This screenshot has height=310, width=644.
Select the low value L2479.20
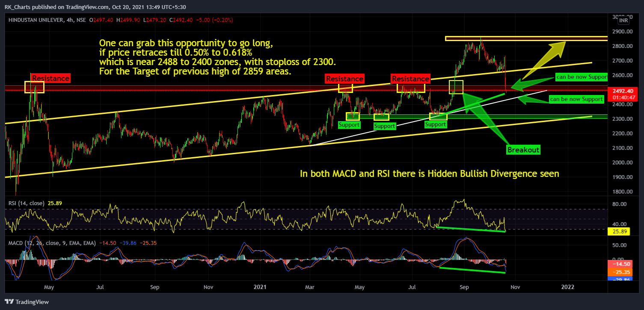pyautogui.click(x=154, y=20)
